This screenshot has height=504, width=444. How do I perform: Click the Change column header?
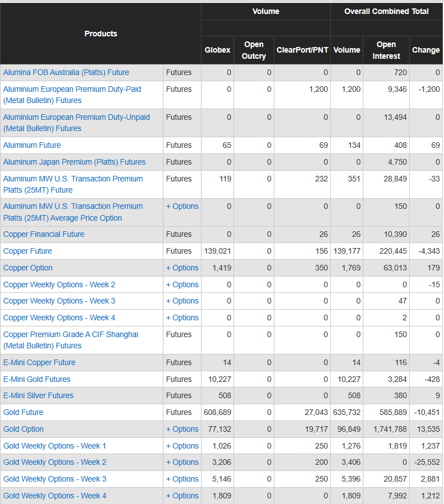(426, 50)
